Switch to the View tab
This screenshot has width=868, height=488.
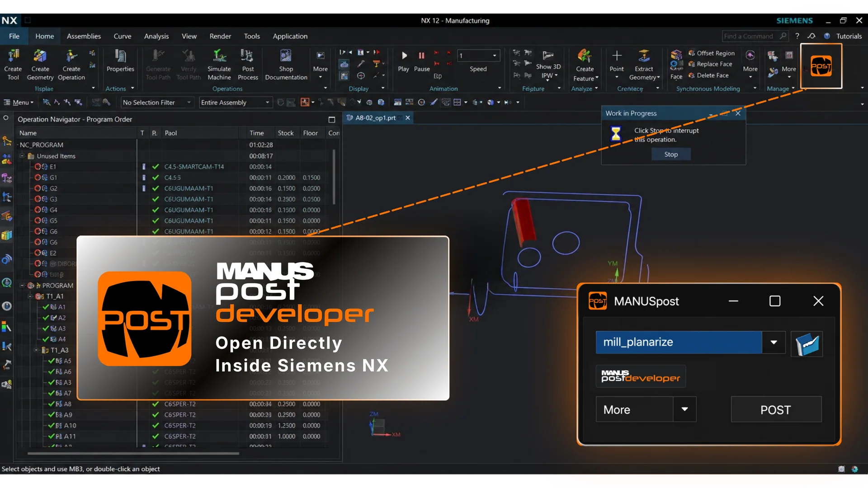(189, 36)
